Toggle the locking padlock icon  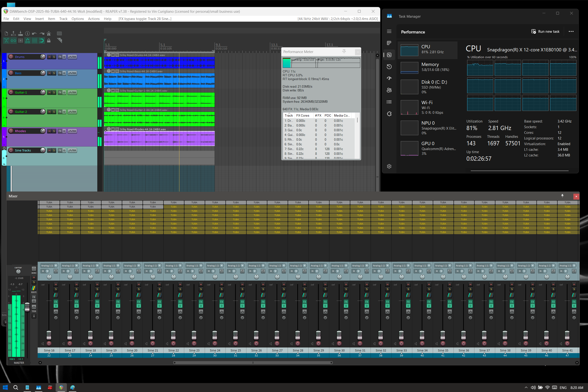(x=49, y=41)
